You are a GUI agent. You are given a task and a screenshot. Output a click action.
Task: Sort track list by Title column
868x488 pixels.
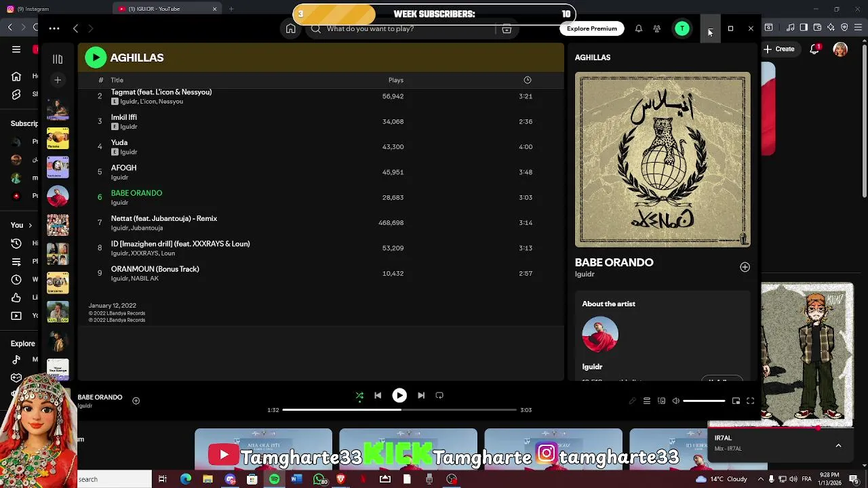coord(117,80)
